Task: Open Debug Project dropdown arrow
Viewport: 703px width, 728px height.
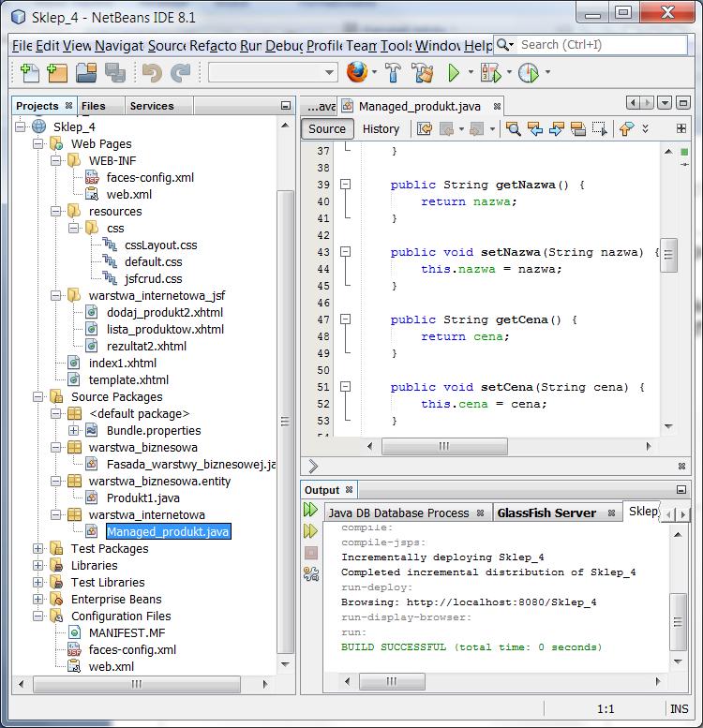Action: [509, 72]
